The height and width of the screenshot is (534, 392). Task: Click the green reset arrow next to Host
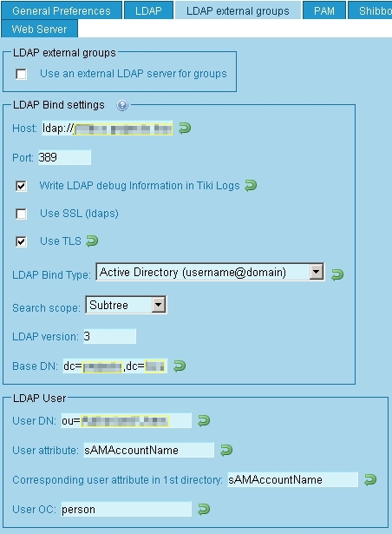185,129
